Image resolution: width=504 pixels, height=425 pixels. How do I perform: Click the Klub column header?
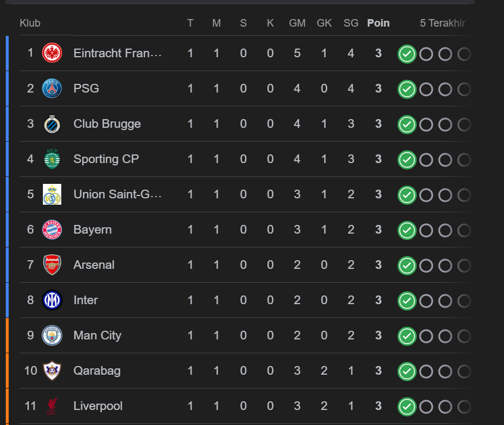[x=30, y=23]
